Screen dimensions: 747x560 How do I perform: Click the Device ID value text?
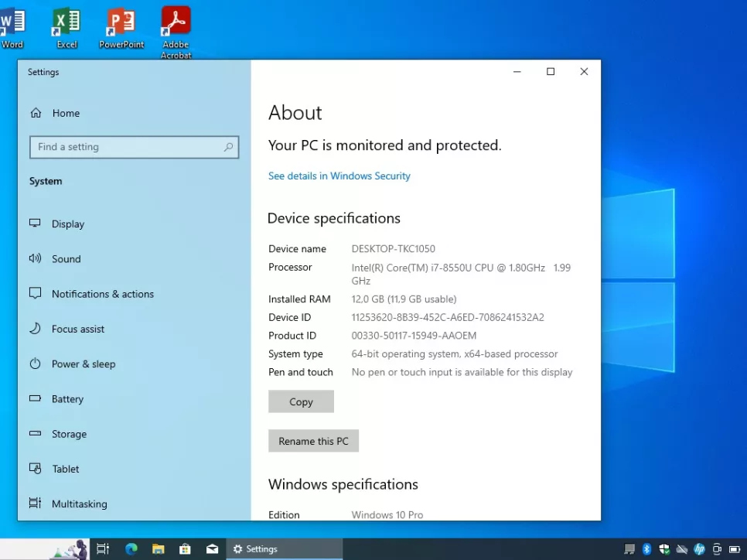[x=447, y=317]
